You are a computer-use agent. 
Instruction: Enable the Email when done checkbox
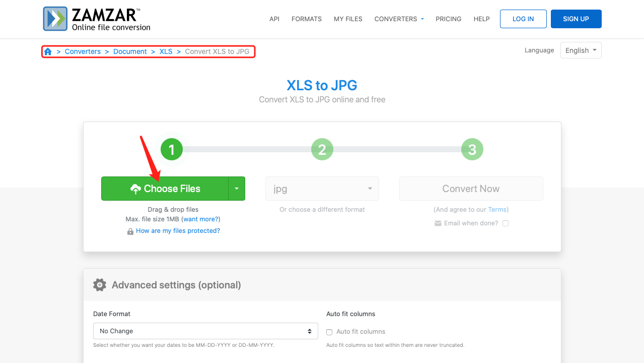coord(505,223)
